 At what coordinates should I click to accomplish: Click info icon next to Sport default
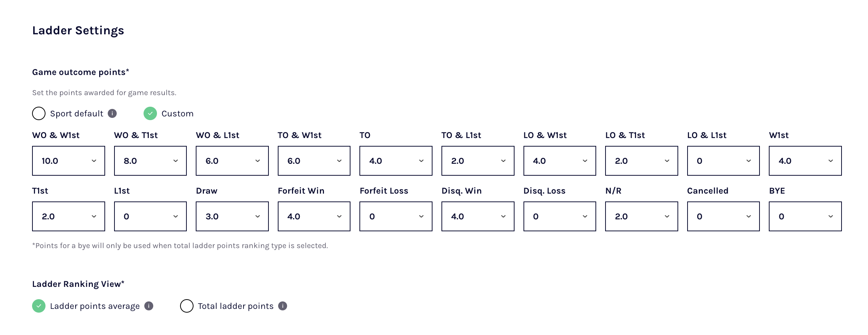[112, 113]
